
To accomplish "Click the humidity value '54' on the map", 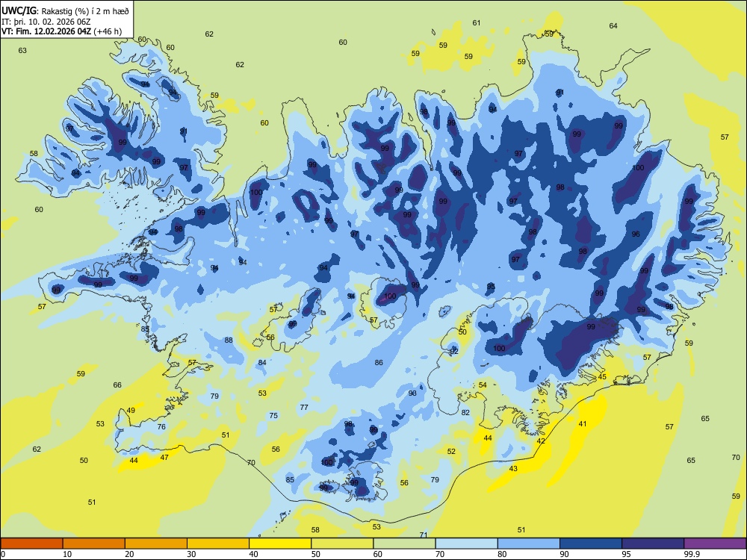I will (x=483, y=385).
